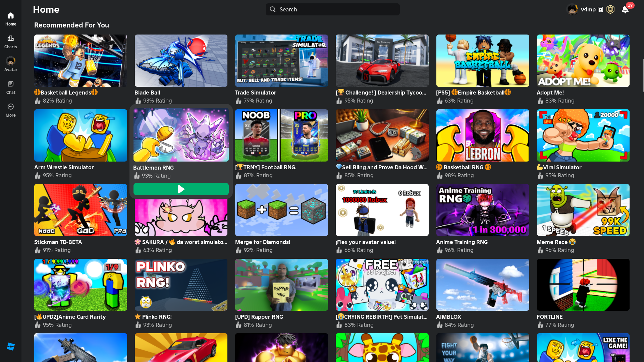Image resolution: width=644 pixels, height=362 pixels.
Task: Select Anime Training RNG game tile
Action: pyautogui.click(x=482, y=210)
